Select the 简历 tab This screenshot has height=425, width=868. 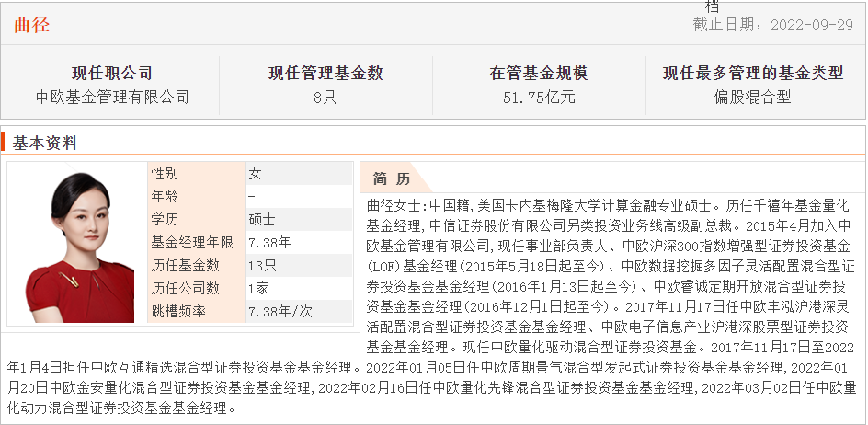(392, 178)
